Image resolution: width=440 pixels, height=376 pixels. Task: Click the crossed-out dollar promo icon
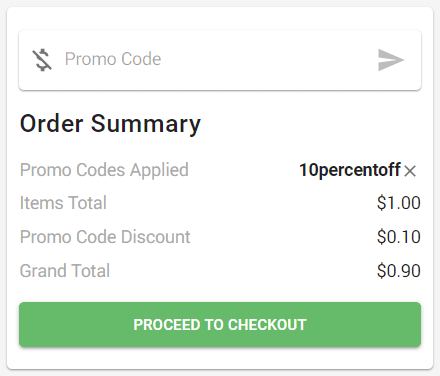tap(42, 60)
